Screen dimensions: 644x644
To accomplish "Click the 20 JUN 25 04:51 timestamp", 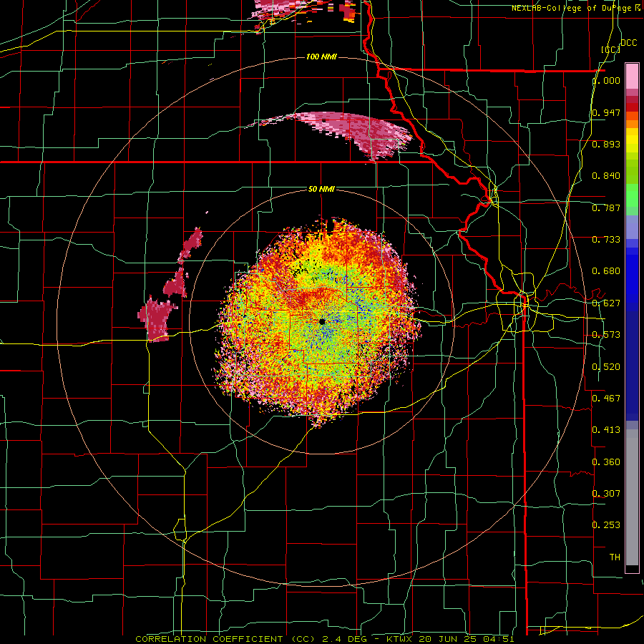I will 467,639.
